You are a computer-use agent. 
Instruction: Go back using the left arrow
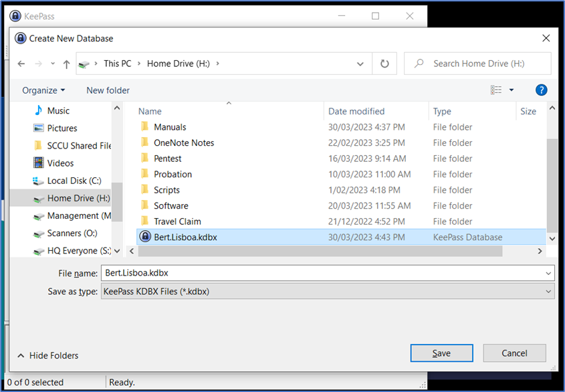pos(21,64)
